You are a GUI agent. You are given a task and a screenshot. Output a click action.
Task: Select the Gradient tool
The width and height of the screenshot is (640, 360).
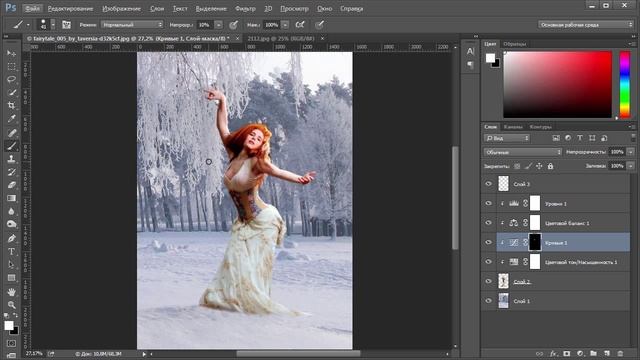[11, 198]
